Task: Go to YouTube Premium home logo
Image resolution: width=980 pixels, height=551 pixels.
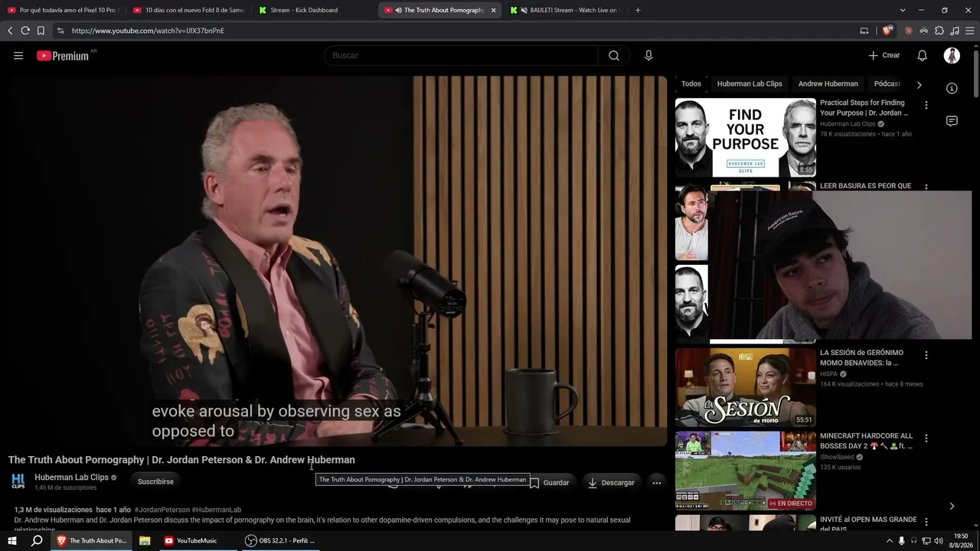Action: pos(63,56)
